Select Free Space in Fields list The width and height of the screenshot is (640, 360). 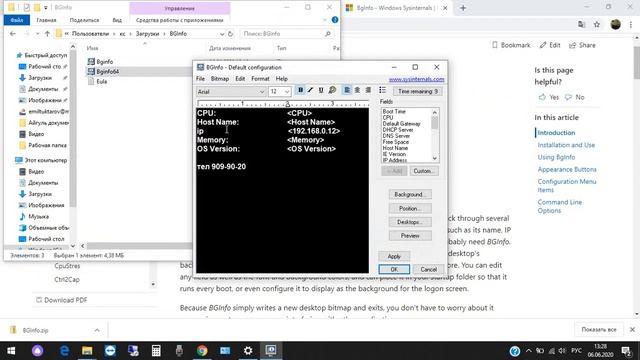tap(396, 142)
